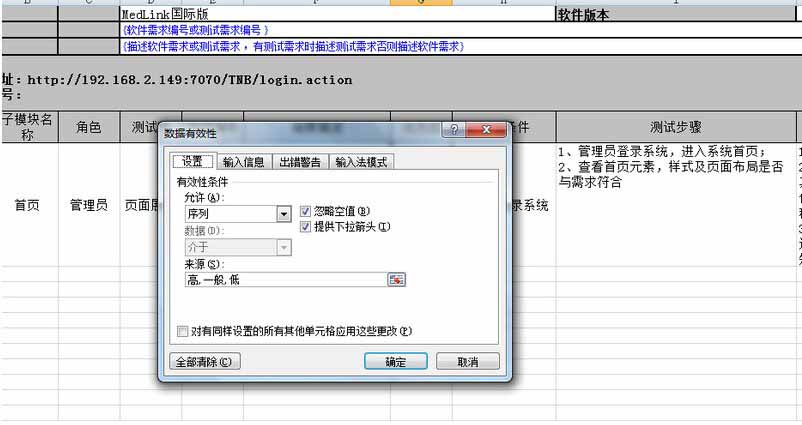Click the range selector icon in source field

coord(396,279)
